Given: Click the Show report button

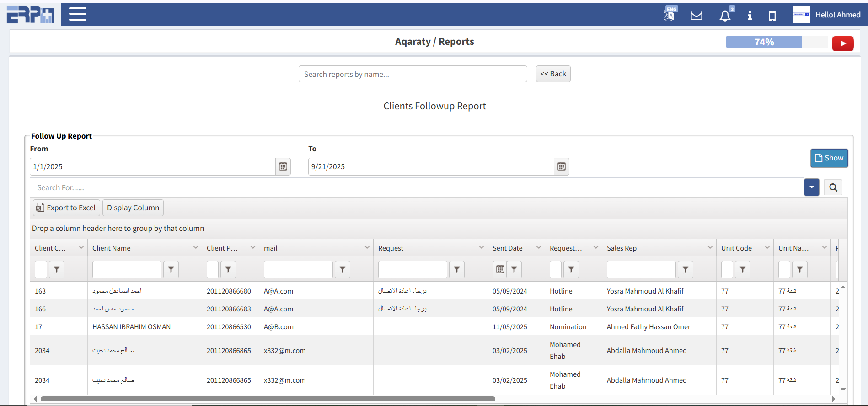Looking at the screenshot, I should pos(829,158).
